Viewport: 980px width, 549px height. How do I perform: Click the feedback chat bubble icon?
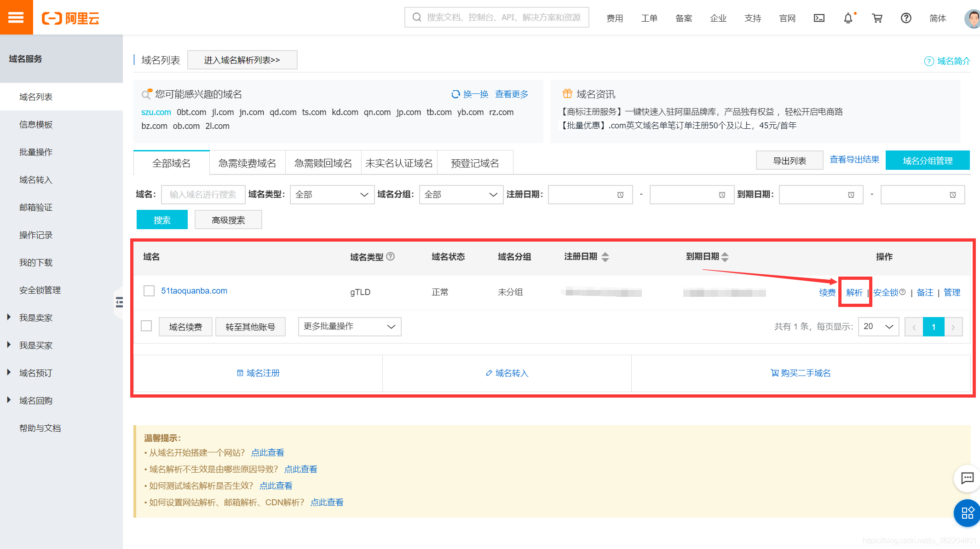click(x=967, y=479)
